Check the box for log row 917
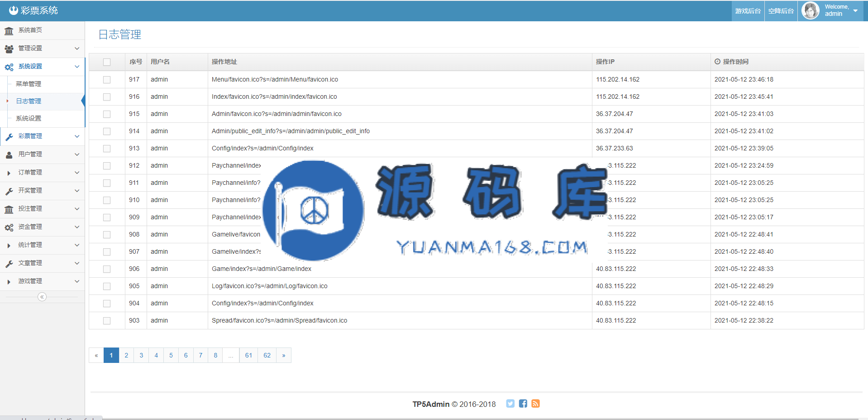Screen dimensions: 868x420 pos(107,80)
